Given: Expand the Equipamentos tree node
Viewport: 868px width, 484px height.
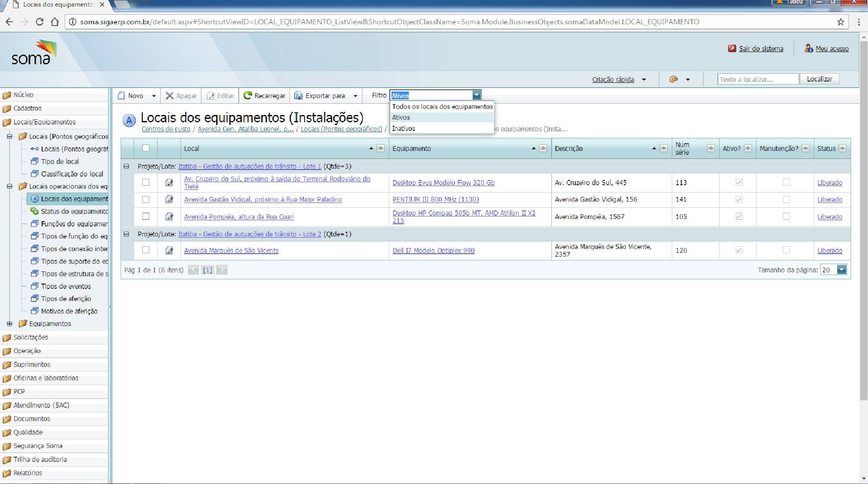Looking at the screenshot, I should point(10,324).
